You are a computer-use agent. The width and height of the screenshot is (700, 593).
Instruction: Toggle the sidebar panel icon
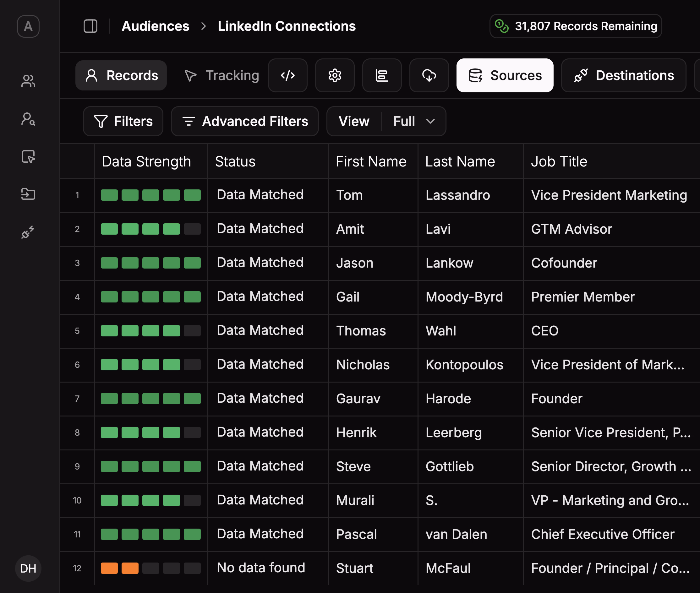click(x=90, y=26)
